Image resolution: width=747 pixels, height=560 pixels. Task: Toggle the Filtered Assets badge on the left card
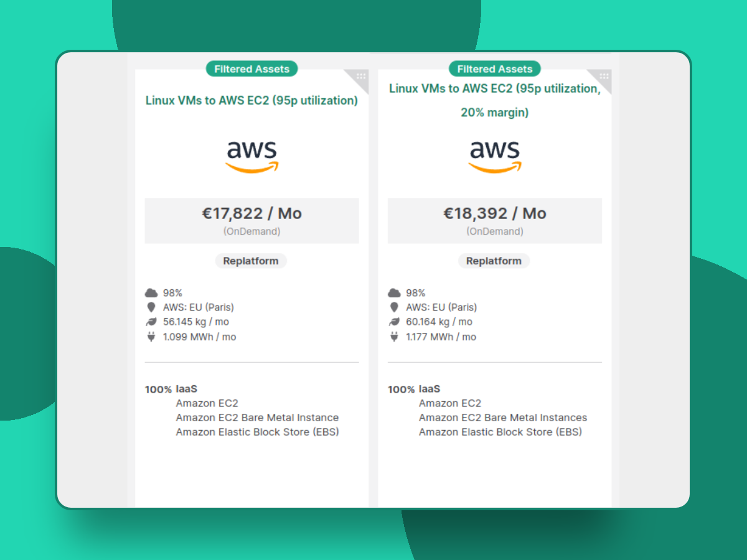tap(251, 69)
